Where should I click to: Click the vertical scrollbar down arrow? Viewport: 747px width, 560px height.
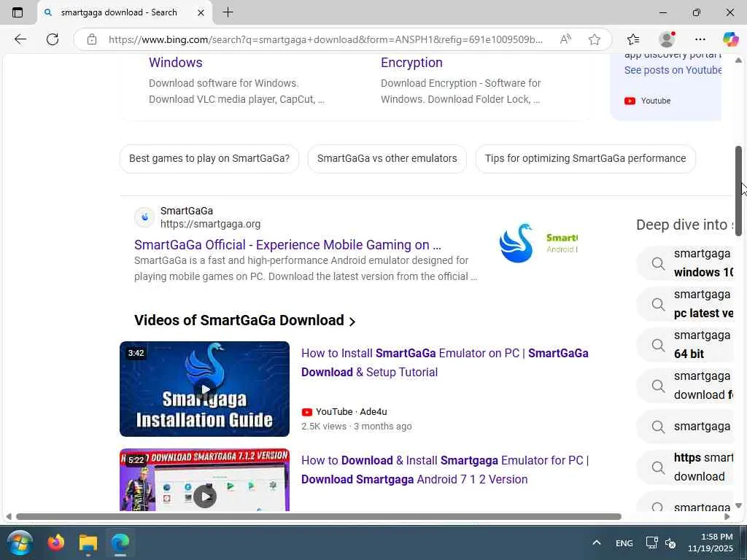[738, 506]
